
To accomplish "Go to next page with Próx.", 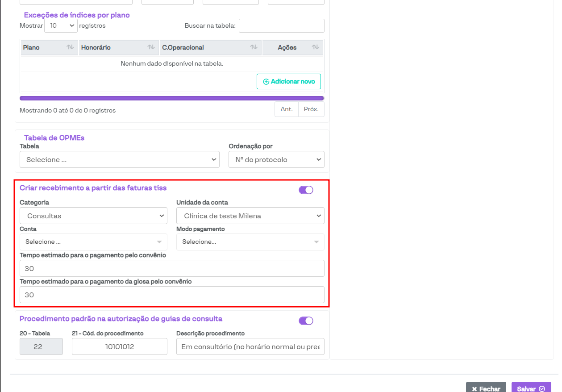I will [311, 109].
